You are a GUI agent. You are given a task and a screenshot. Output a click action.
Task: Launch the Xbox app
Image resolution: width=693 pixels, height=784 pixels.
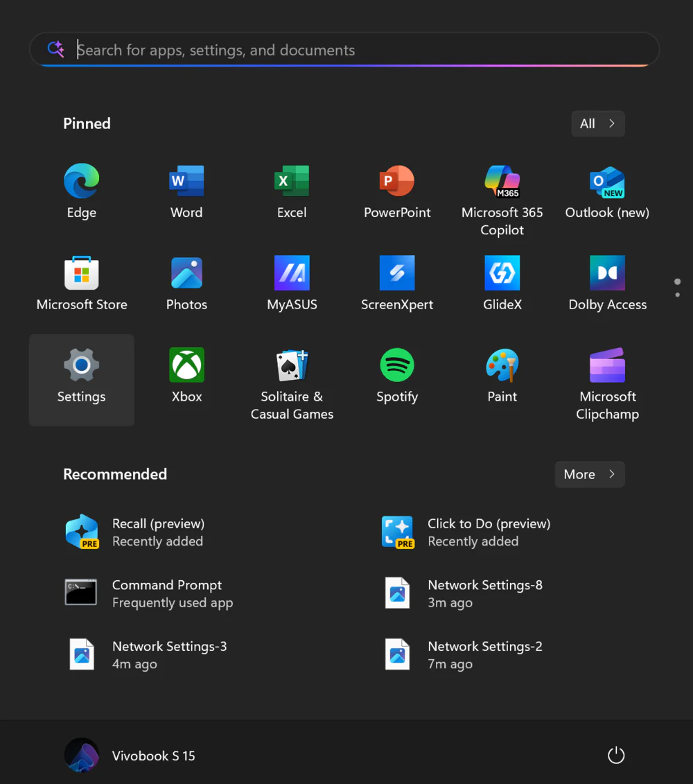186,376
